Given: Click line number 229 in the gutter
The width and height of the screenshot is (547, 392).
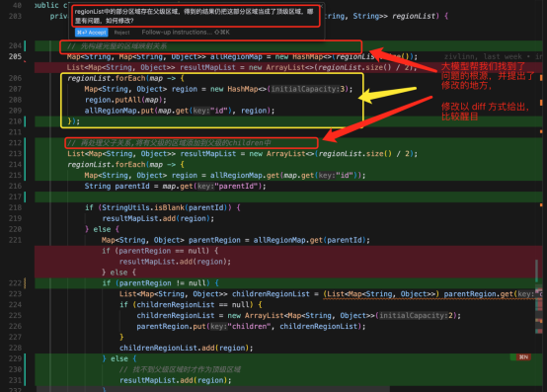Looking at the screenshot, I should (x=15, y=358).
